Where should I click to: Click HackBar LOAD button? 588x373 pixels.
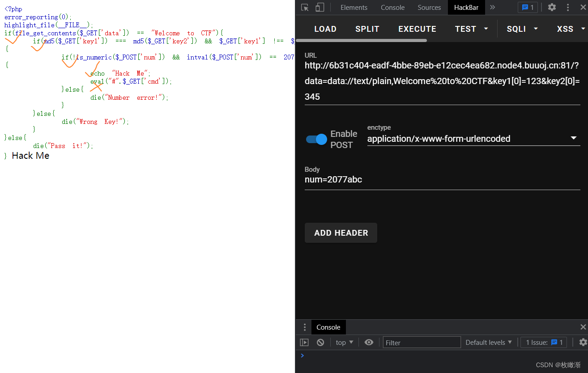coord(325,29)
